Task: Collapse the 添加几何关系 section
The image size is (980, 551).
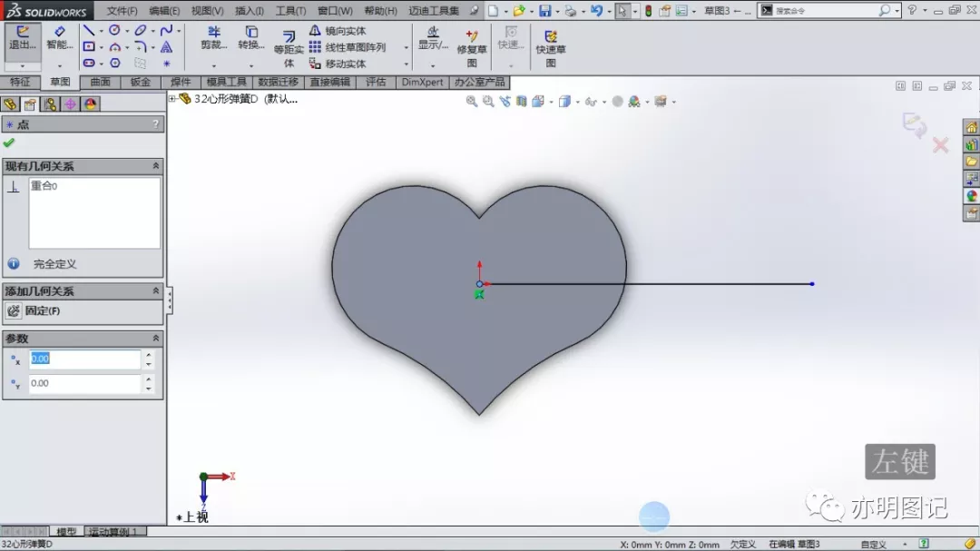Action: 156,290
